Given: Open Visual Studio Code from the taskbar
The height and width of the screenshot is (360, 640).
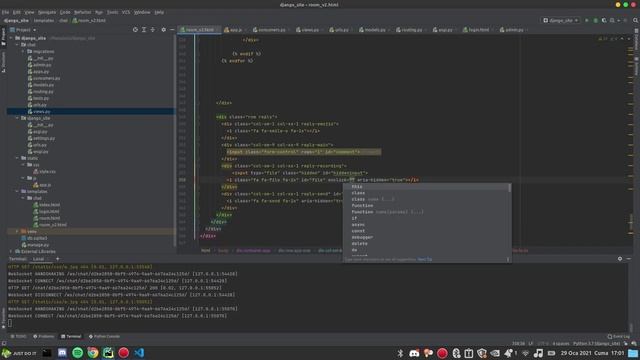Looking at the screenshot, I should pyautogui.click(x=139, y=353).
